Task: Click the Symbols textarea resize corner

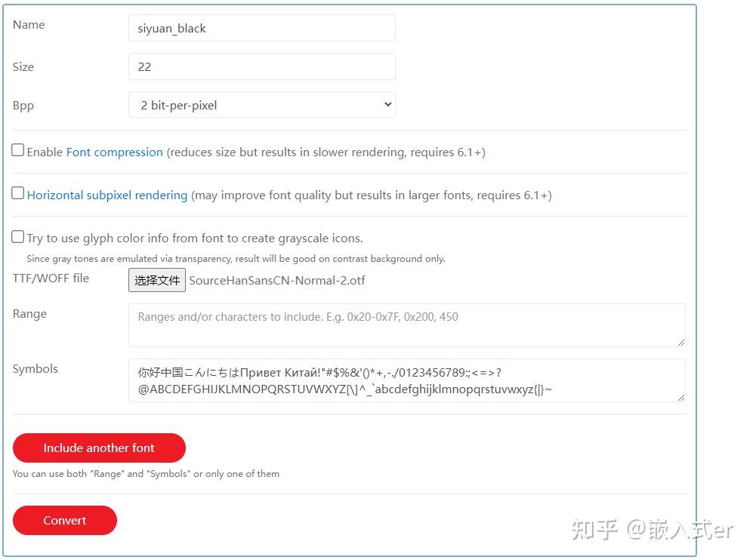Action: (x=680, y=398)
